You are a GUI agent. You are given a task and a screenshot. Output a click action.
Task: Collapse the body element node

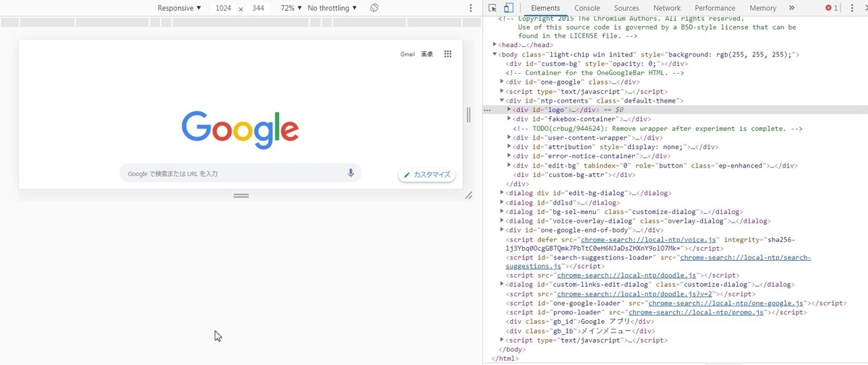[495, 54]
